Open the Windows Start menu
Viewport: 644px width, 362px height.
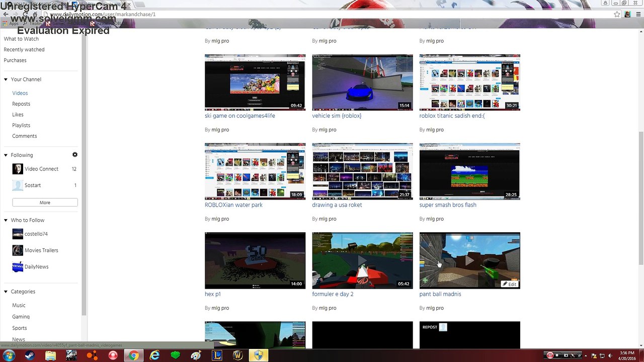click(x=9, y=355)
